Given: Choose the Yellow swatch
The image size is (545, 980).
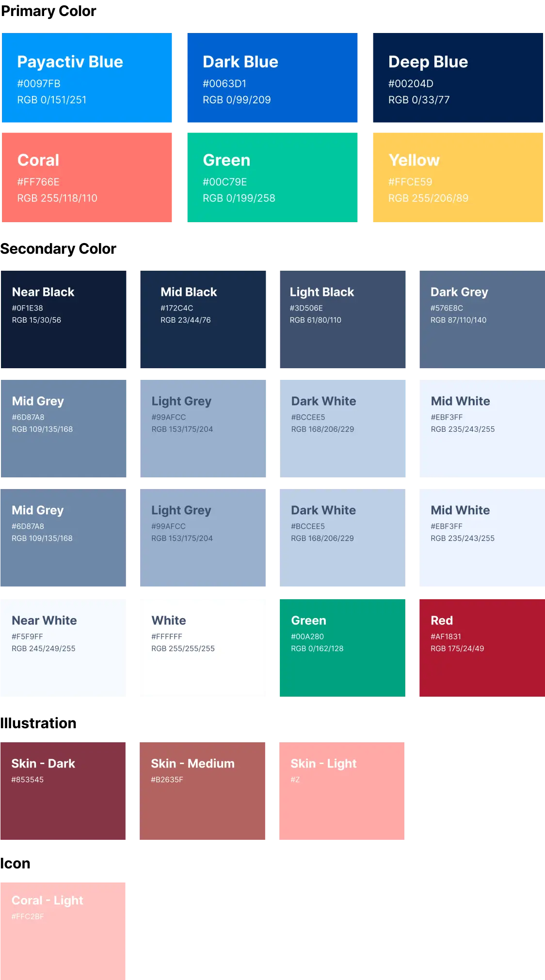Looking at the screenshot, I should click(458, 178).
